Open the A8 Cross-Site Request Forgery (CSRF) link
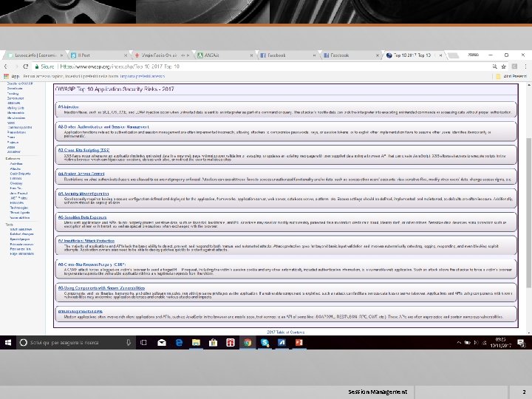 92,265
